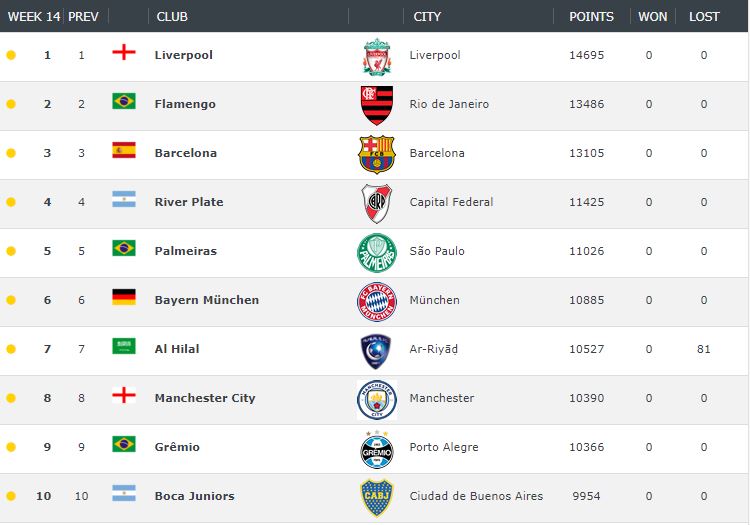Click the WON column header
The image size is (750, 525).
[652, 17]
